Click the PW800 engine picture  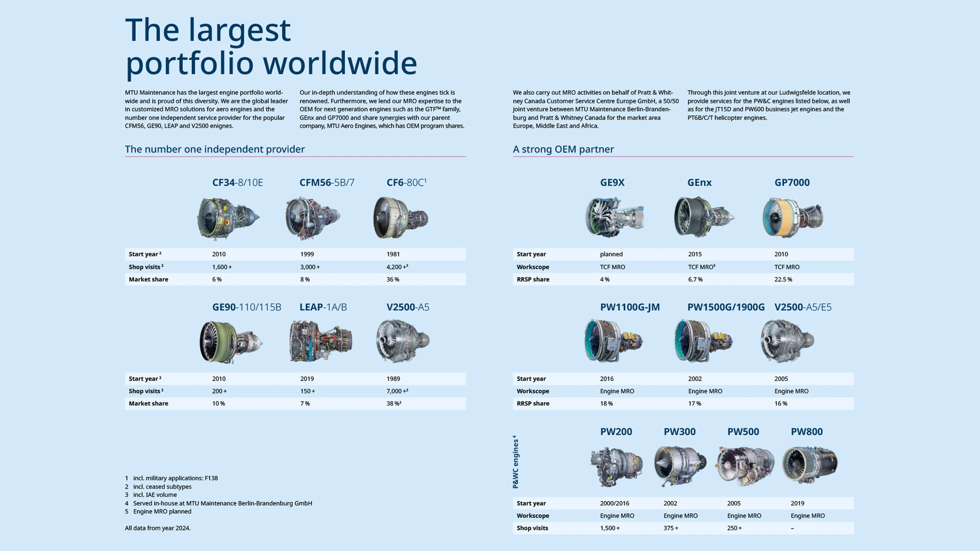[x=810, y=464]
